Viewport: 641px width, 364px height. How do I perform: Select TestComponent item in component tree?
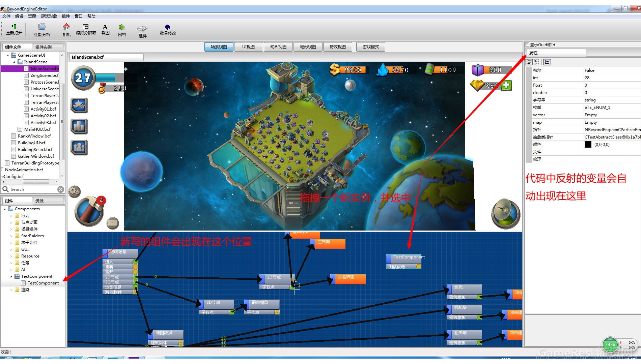(43, 283)
